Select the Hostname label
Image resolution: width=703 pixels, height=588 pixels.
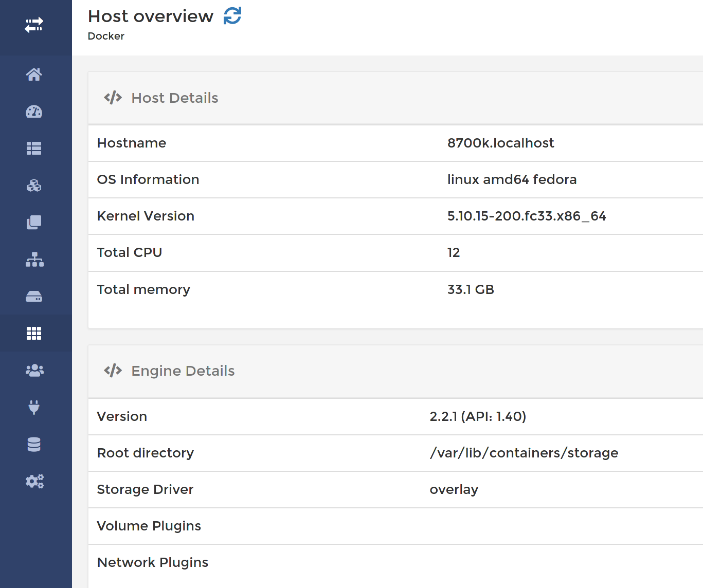[132, 143]
